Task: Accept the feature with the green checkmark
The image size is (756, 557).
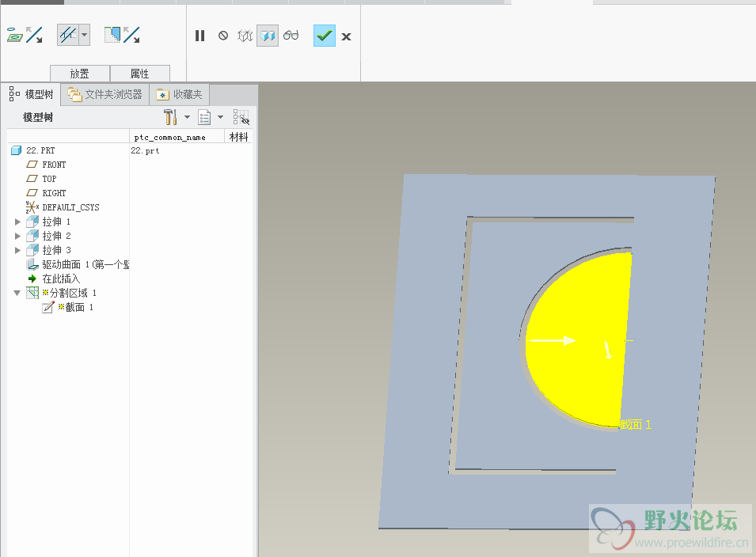Action: (x=325, y=36)
